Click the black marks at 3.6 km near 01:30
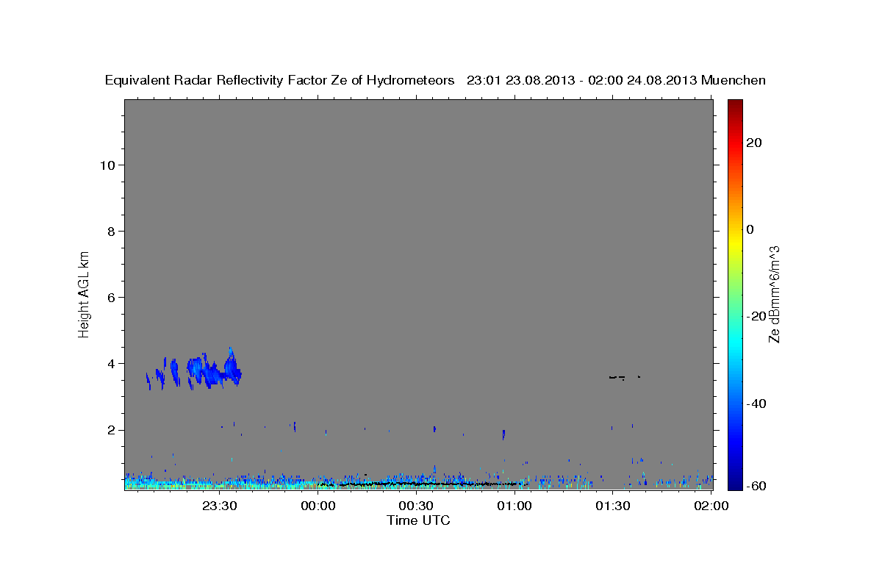 624,378
